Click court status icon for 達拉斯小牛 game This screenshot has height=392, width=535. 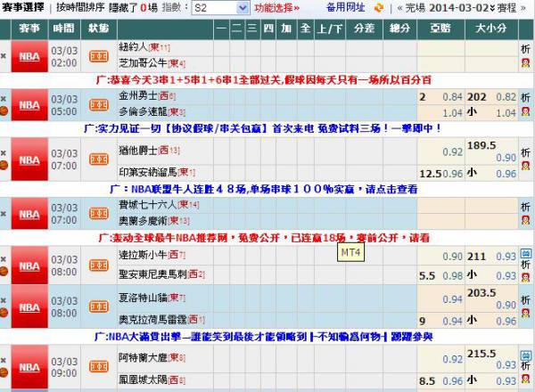[99, 265]
